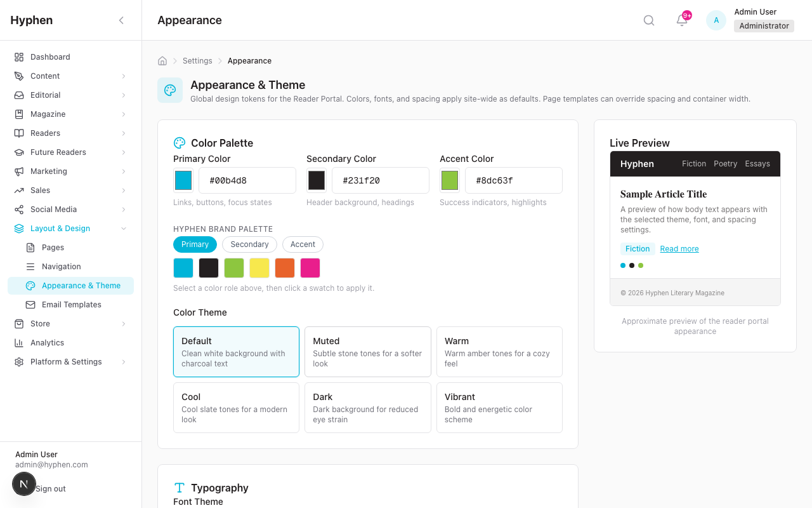This screenshot has height=508, width=812.
Task: Open the Dashboard from the sidebar
Action: (x=49, y=57)
